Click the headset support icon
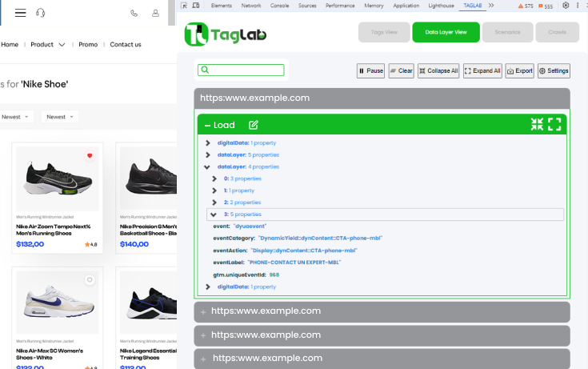This screenshot has height=369, width=588. (x=41, y=13)
